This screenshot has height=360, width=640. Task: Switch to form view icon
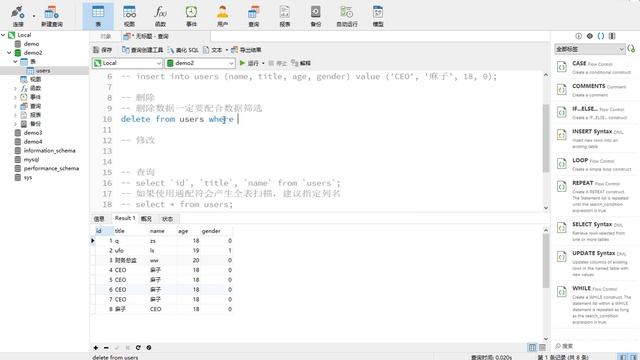tap(542, 347)
